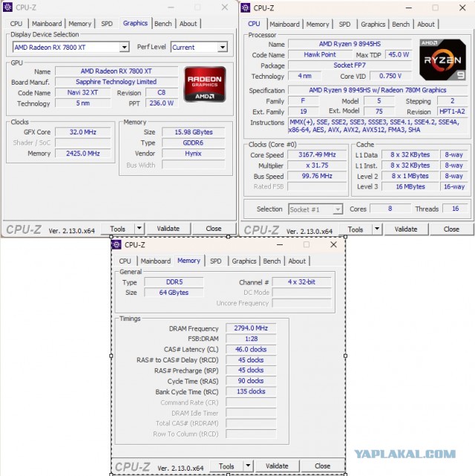Open SPD tab in CPU window
The width and height of the screenshot is (475, 476).
coord(344,25)
